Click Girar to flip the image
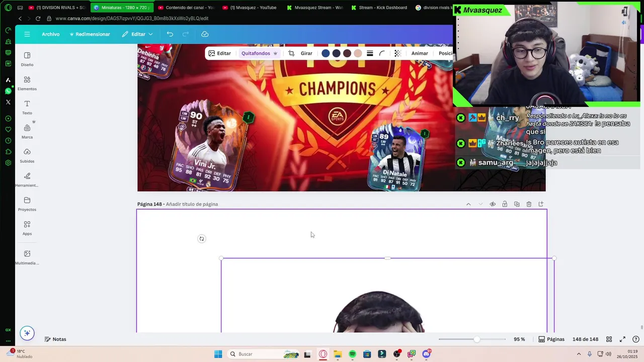Screen dimensions: 644x362 point(306,53)
